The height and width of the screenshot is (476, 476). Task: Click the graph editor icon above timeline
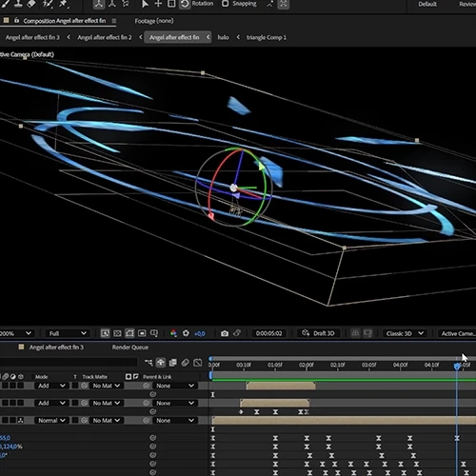[x=197, y=363]
